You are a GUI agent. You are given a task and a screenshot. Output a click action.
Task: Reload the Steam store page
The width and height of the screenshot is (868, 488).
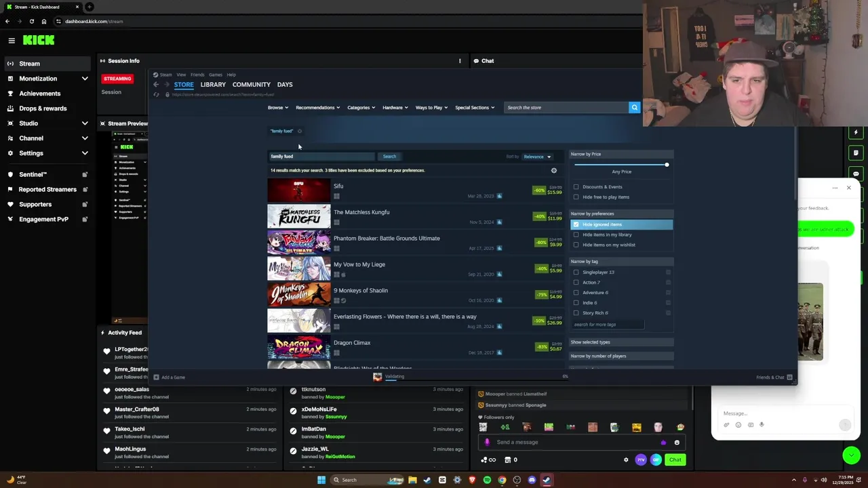click(x=156, y=94)
